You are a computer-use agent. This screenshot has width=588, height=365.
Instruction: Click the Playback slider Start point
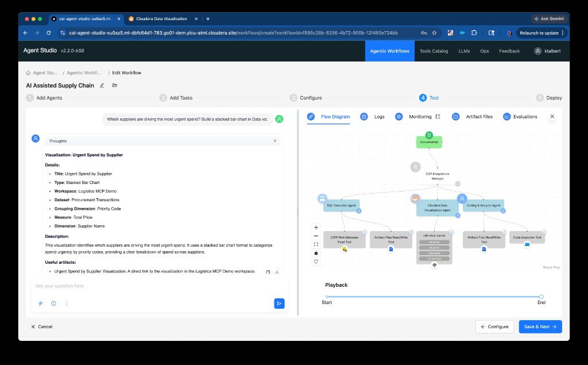tap(327, 297)
